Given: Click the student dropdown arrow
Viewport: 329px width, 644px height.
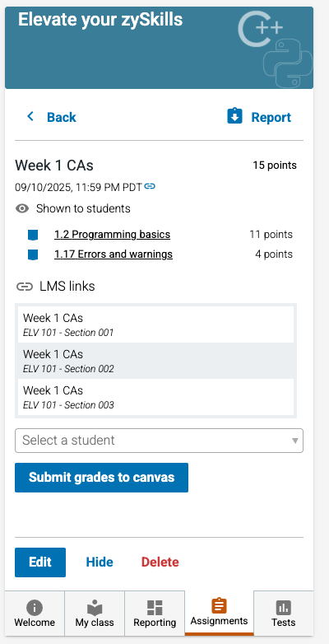Looking at the screenshot, I should [x=295, y=441].
